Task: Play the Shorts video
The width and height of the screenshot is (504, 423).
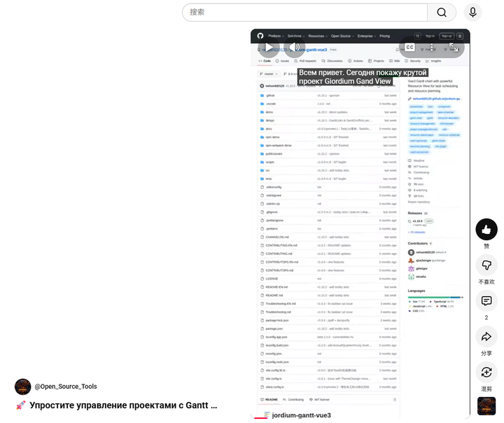Action: pyautogui.click(x=269, y=48)
